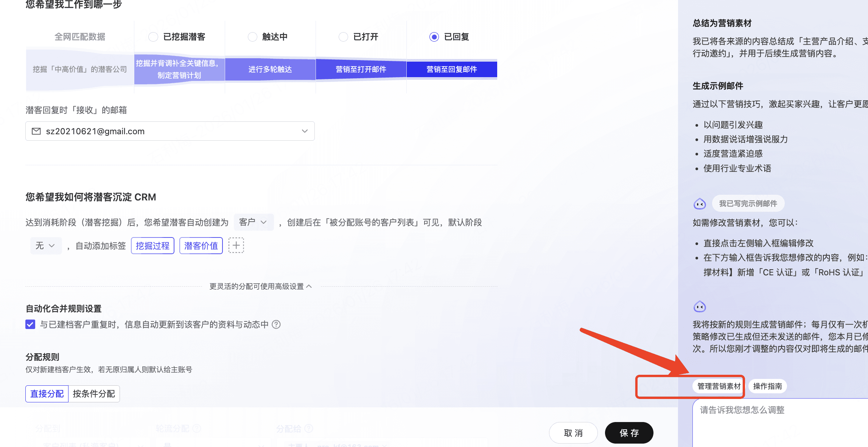Image resolution: width=868 pixels, height=447 pixels.
Task: Select the 已打开 radio option
Action: [x=343, y=37]
